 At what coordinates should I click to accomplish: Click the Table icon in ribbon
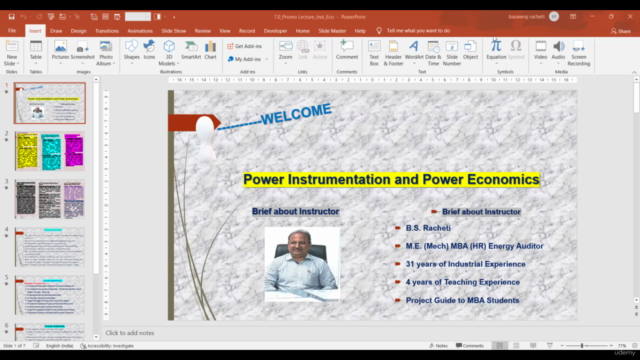click(36, 46)
